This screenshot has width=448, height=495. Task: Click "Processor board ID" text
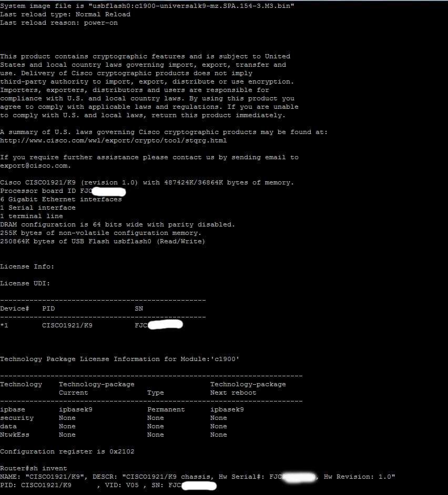click(x=38, y=191)
